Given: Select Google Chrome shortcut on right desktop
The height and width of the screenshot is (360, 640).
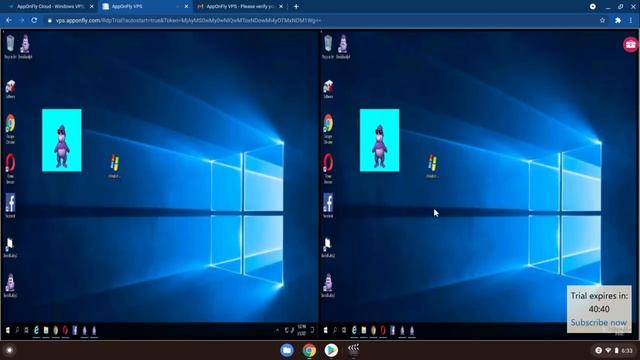Looking at the screenshot, I should (x=328, y=129).
